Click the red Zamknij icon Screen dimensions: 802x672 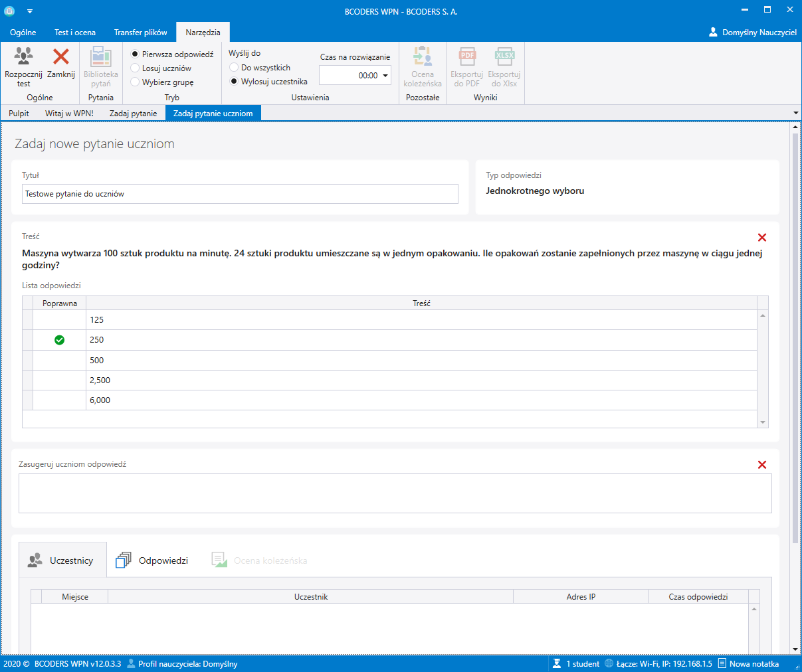point(61,56)
